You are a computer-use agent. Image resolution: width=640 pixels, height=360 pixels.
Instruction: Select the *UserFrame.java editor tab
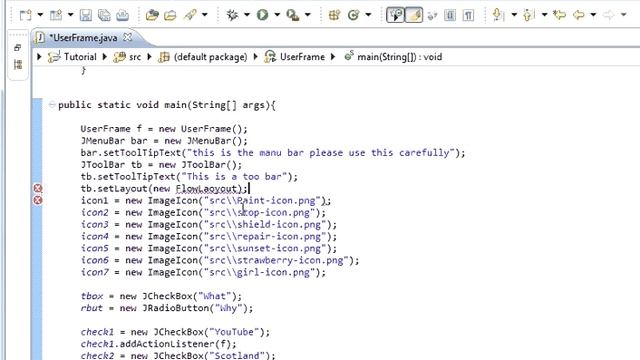click(x=83, y=38)
